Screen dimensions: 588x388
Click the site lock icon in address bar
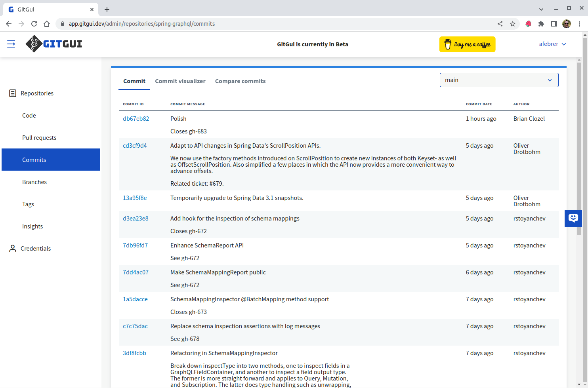point(62,24)
